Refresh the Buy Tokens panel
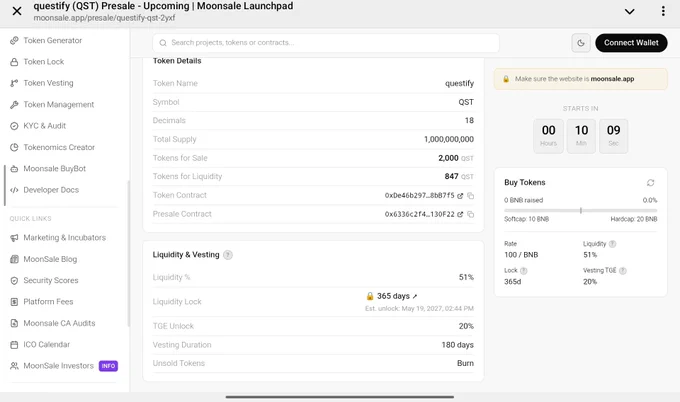The height and width of the screenshot is (402, 680). click(x=651, y=183)
